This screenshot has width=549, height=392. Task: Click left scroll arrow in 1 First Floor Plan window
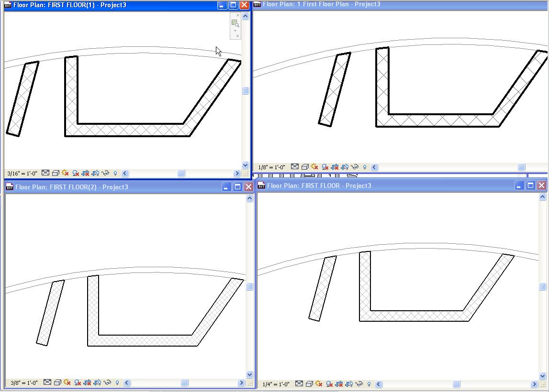(374, 167)
